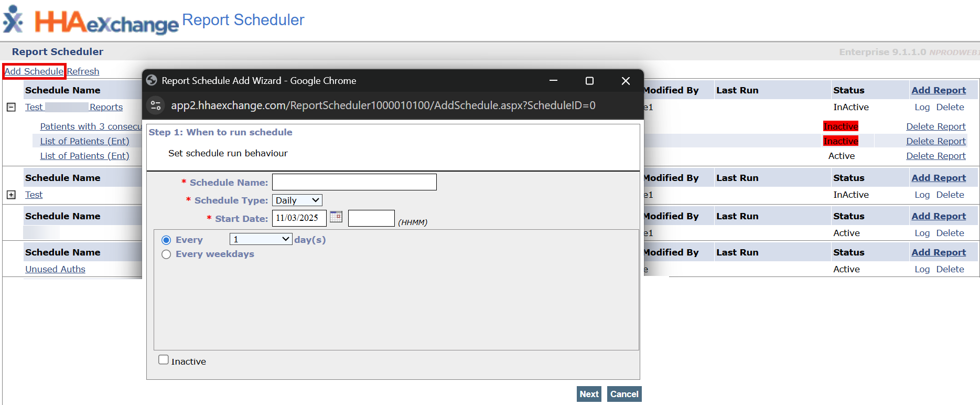Select the Every day(s) radio button

pos(166,240)
